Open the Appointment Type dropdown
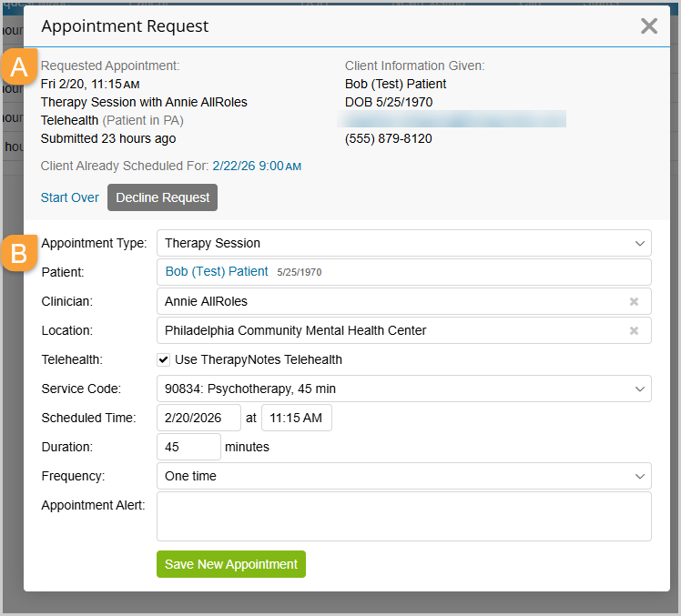The height and width of the screenshot is (616, 681). click(404, 243)
